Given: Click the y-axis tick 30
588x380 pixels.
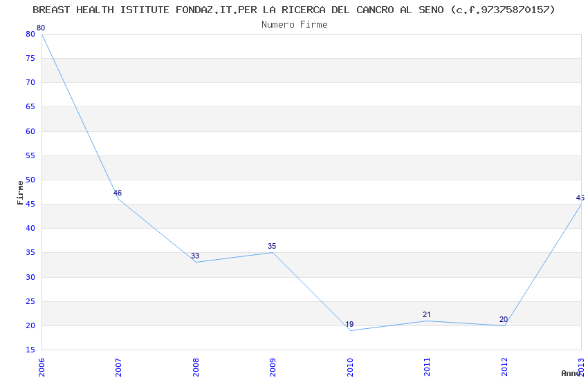Looking at the screenshot, I should click(30, 278).
